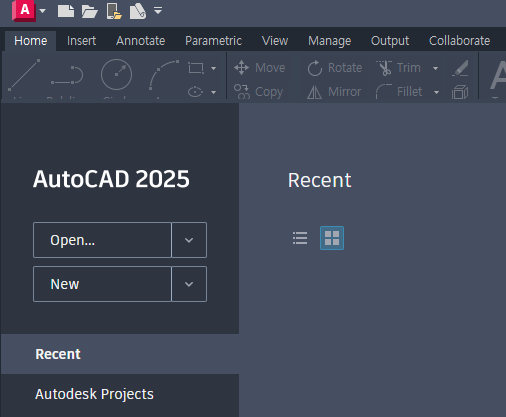Image resolution: width=506 pixels, height=417 pixels.
Task: Open the Annotate ribbon tab
Action: (x=141, y=41)
